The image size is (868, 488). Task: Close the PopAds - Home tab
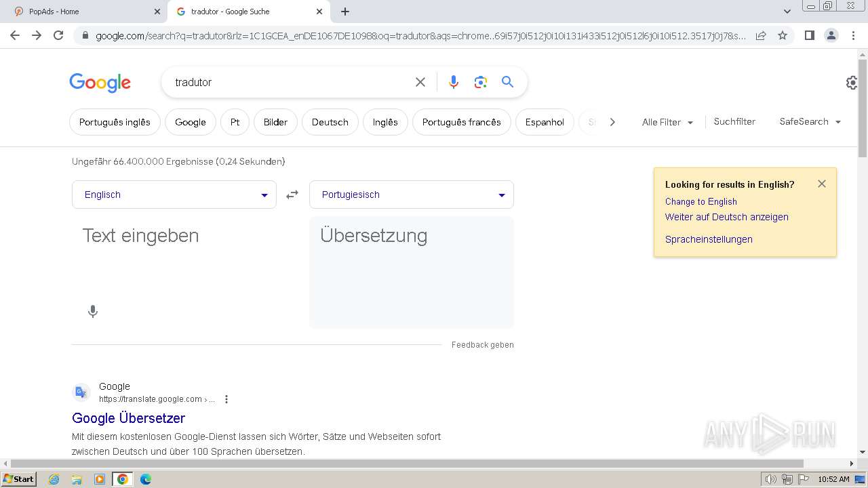click(157, 12)
